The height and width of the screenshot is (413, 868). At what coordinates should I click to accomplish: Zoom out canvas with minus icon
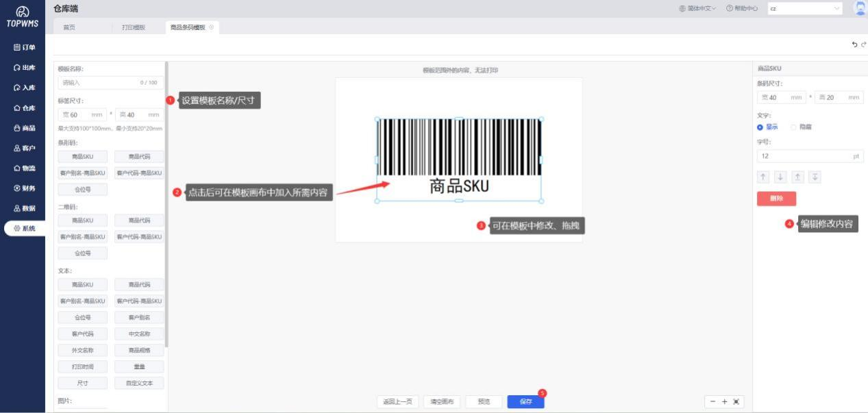tap(713, 402)
